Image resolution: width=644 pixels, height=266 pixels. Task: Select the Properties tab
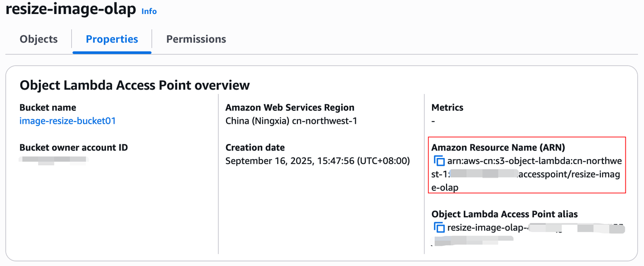[x=112, y=39]
